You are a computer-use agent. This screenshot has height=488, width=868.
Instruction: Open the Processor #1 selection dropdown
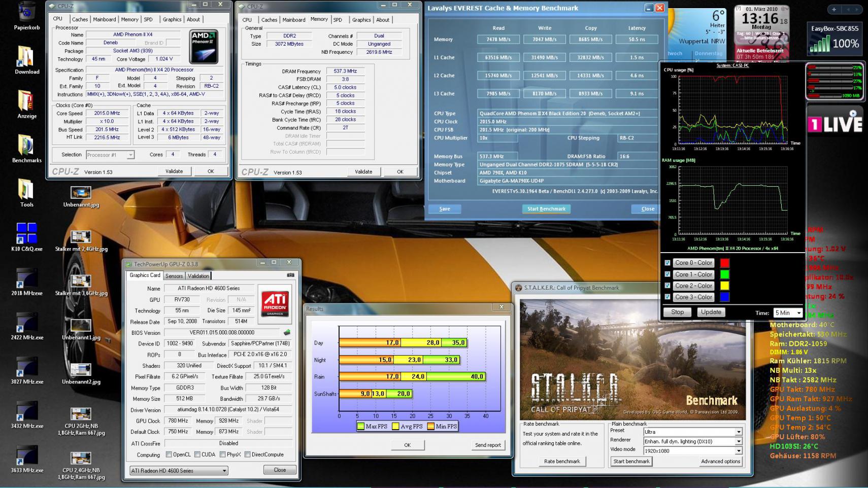[x=110, y=155]
